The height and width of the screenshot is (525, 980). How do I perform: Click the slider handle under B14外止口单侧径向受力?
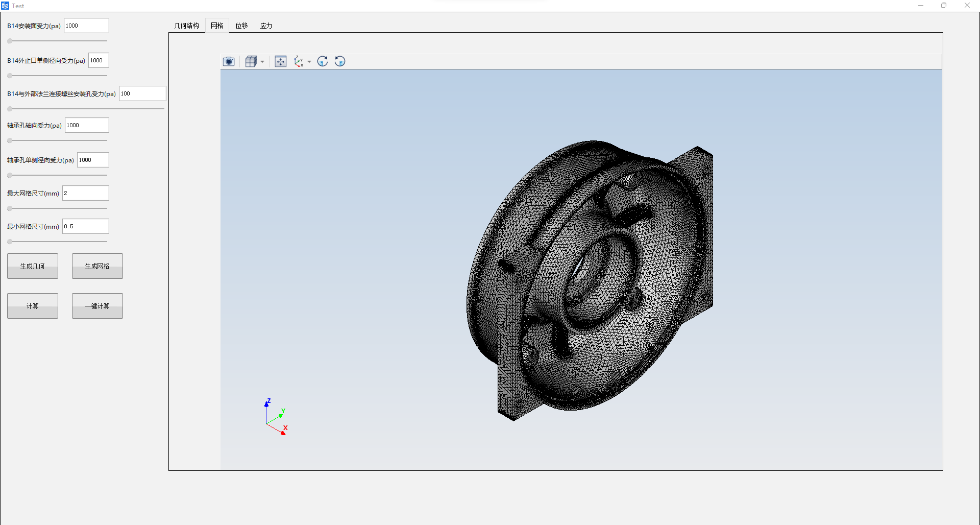tap(10, 76)
